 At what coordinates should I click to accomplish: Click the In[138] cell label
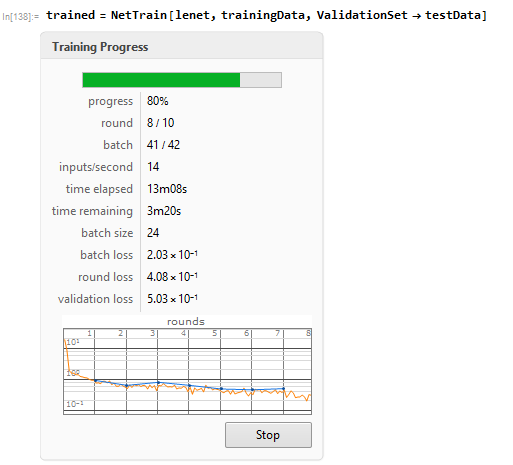(x=20, y=16)
